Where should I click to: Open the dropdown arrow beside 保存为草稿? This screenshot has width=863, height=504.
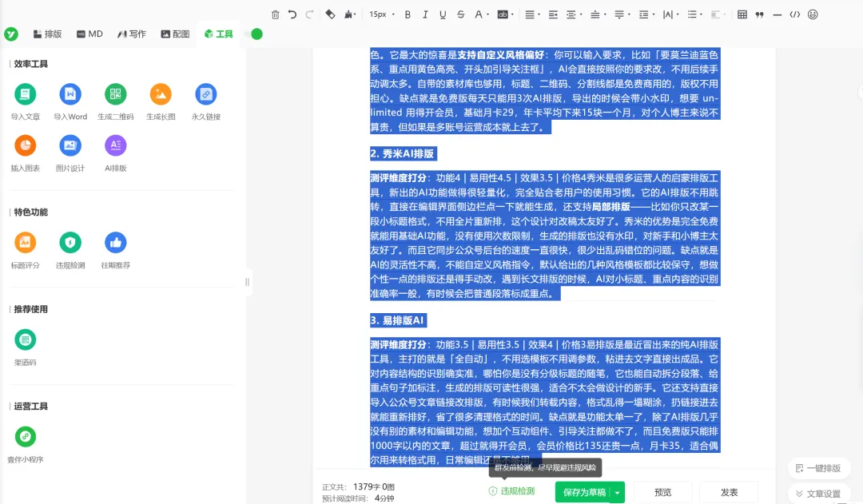coord(618,492)
